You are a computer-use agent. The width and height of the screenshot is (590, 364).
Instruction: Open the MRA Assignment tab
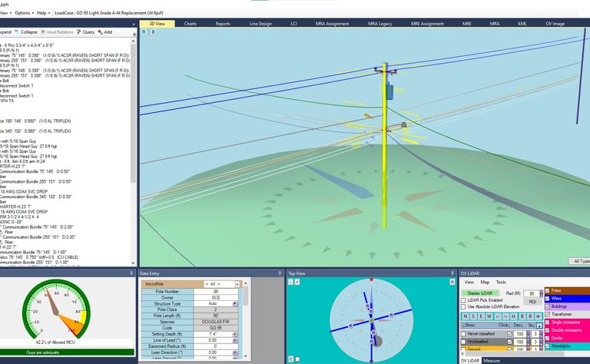[332, 24]
